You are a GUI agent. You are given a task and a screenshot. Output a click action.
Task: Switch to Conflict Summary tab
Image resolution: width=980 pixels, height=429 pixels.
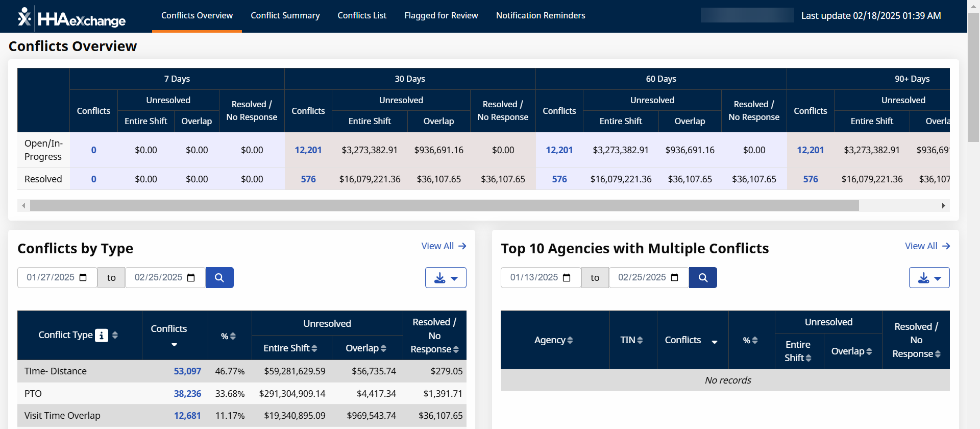click(285, 16)
